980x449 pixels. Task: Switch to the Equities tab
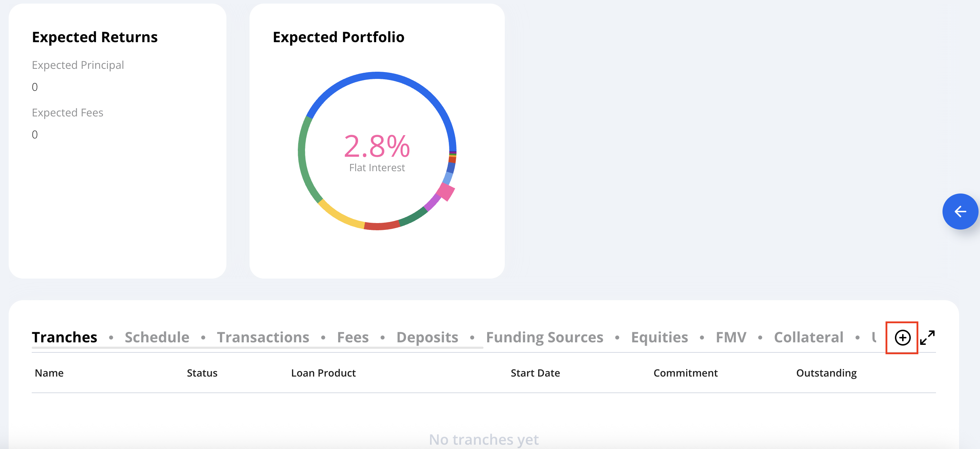pyautogui.click(x=659, y=337)
